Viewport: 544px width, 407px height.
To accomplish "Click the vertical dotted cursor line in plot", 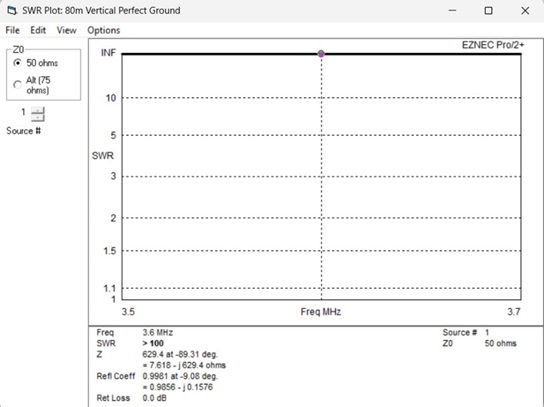I will point(321,177).
